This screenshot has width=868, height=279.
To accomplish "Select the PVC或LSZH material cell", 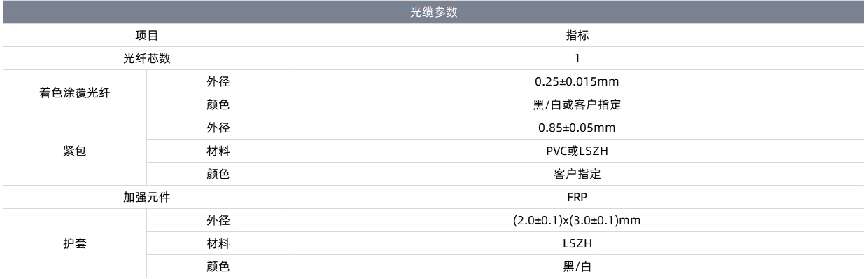I will 577,151.
